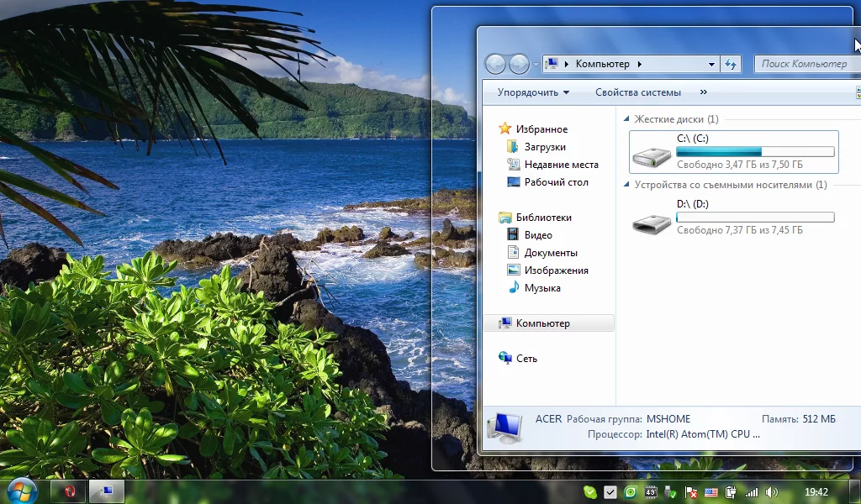Click Свойства системы in the toolbar
This screenshot has width=861, height=504.
(x=638, y=92)
